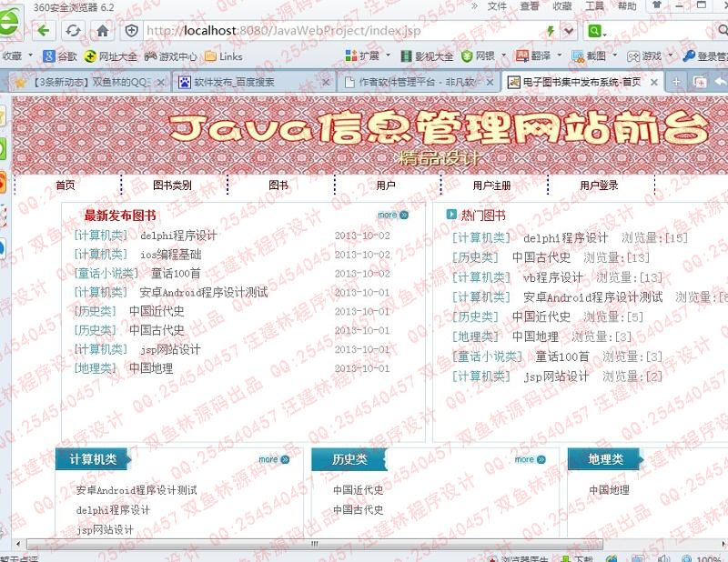
Task: Open the 扩展 extensions toolbar item
Action: pos(362,56)
